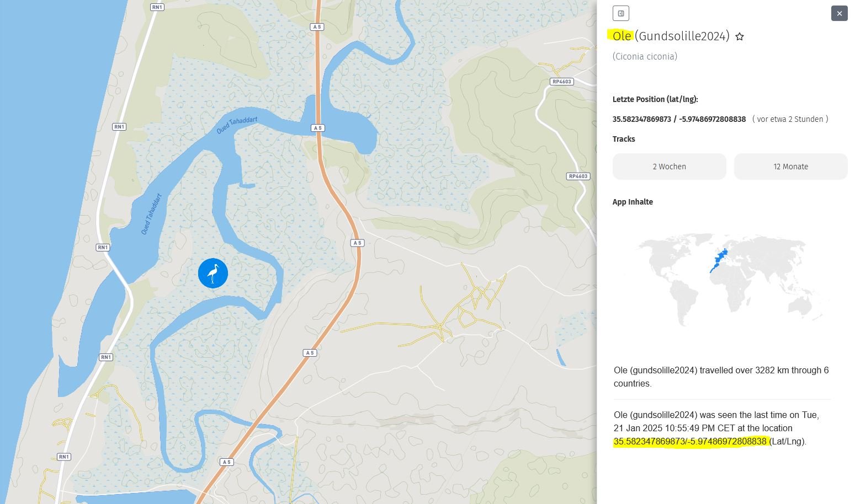
Task: Click the bold Letzte Position coordinates
Action: [x=679, y=119]
